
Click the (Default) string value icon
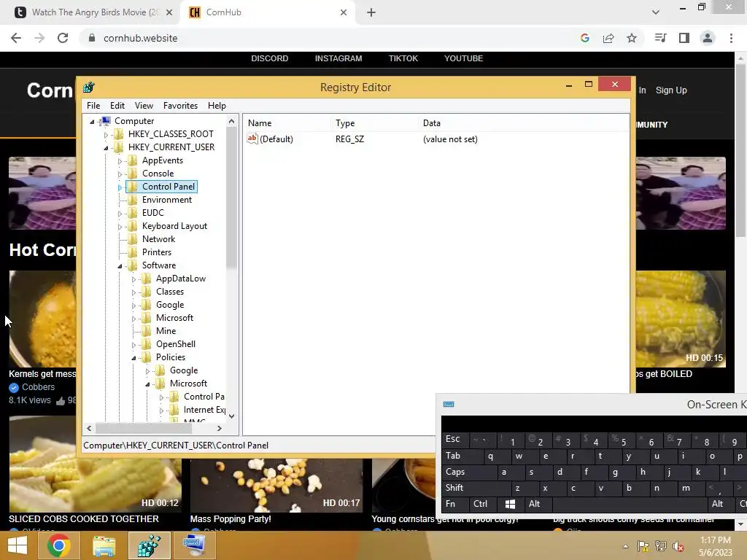pos(252,139)
